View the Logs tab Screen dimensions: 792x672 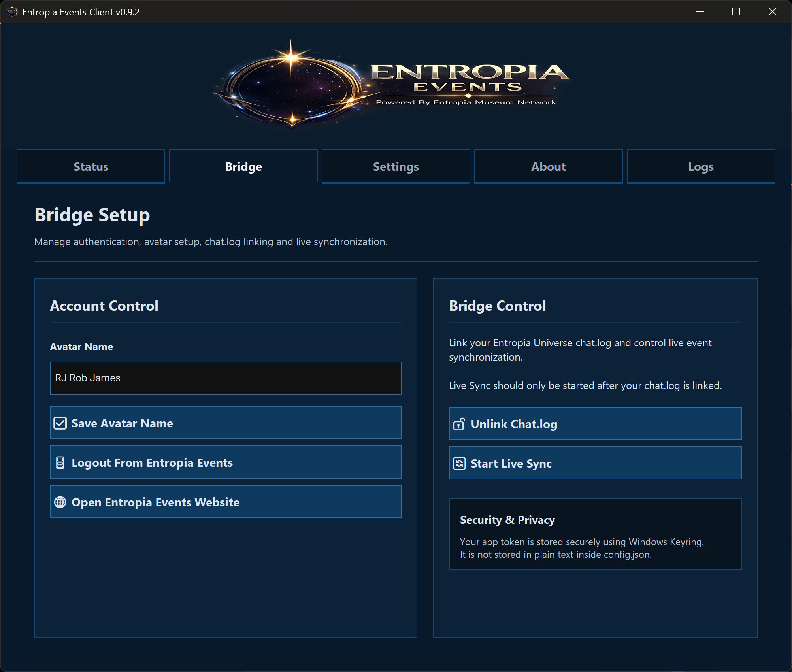pyautogui.click(x=701, y=167)
